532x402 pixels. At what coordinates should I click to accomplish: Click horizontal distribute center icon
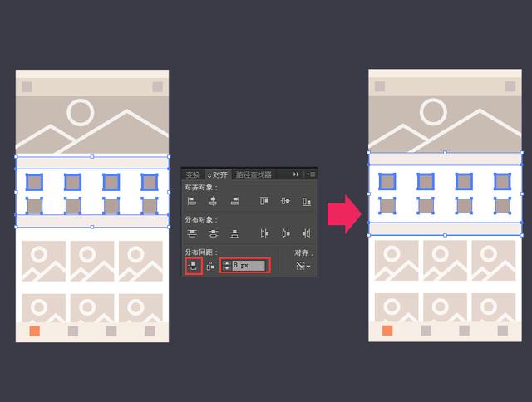(286, 233)
